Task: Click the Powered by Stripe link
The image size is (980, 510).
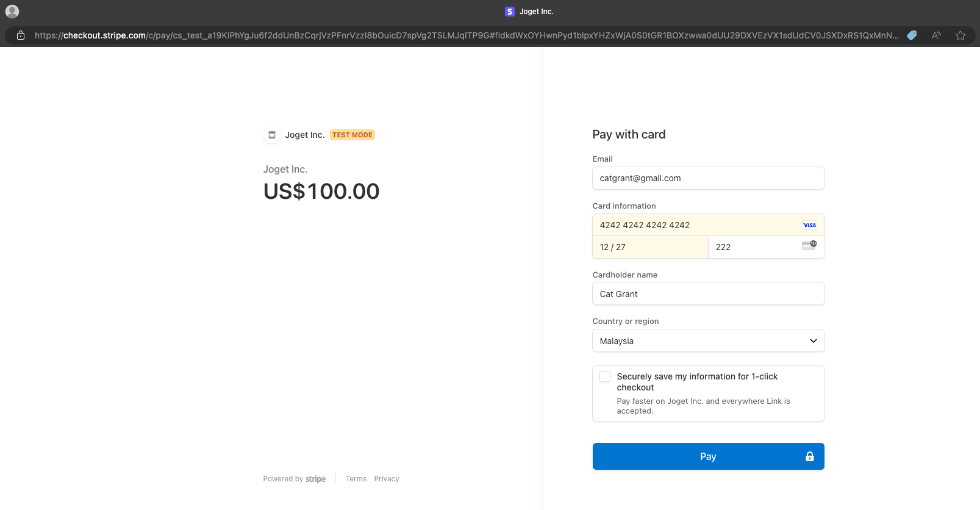Action: click(295, 479)
